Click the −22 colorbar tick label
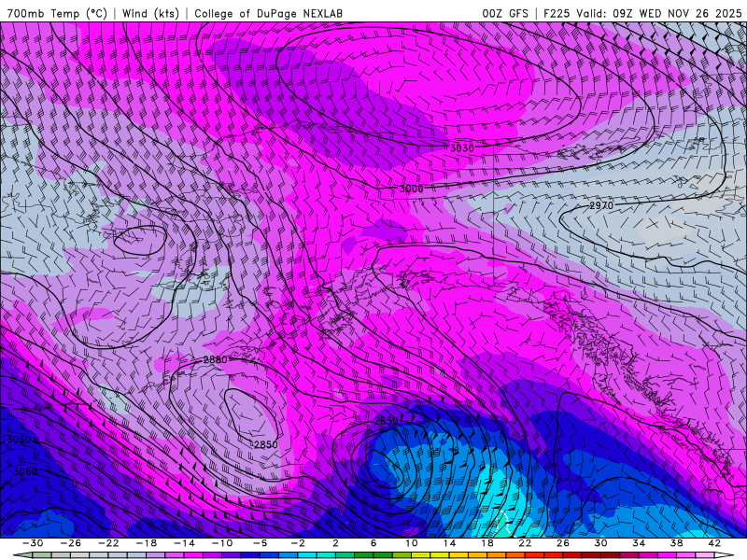Screen dimensions: 747x560 [x=108, y=543]
